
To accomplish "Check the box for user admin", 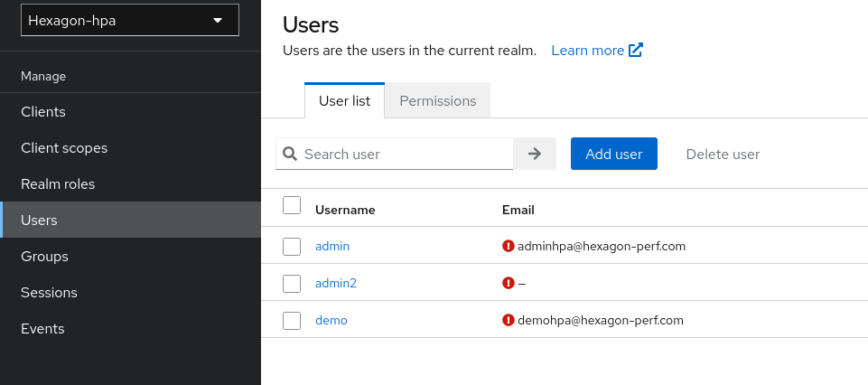I will [292, 247].
